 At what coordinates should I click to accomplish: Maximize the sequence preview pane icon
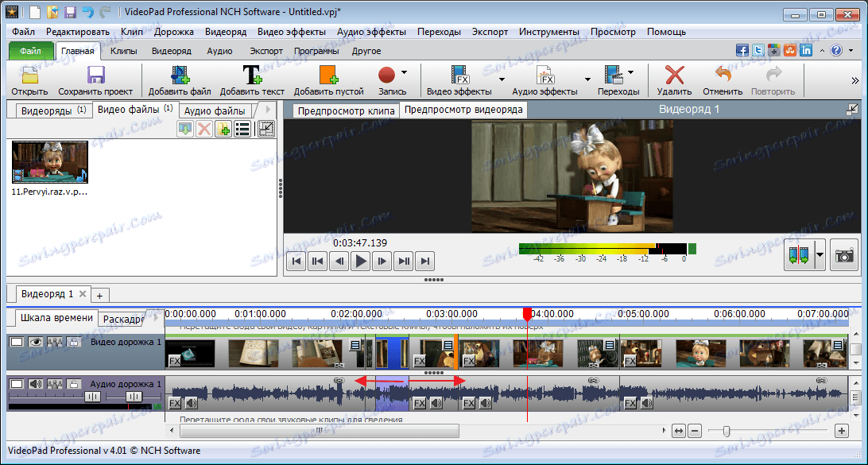(852, 110)
